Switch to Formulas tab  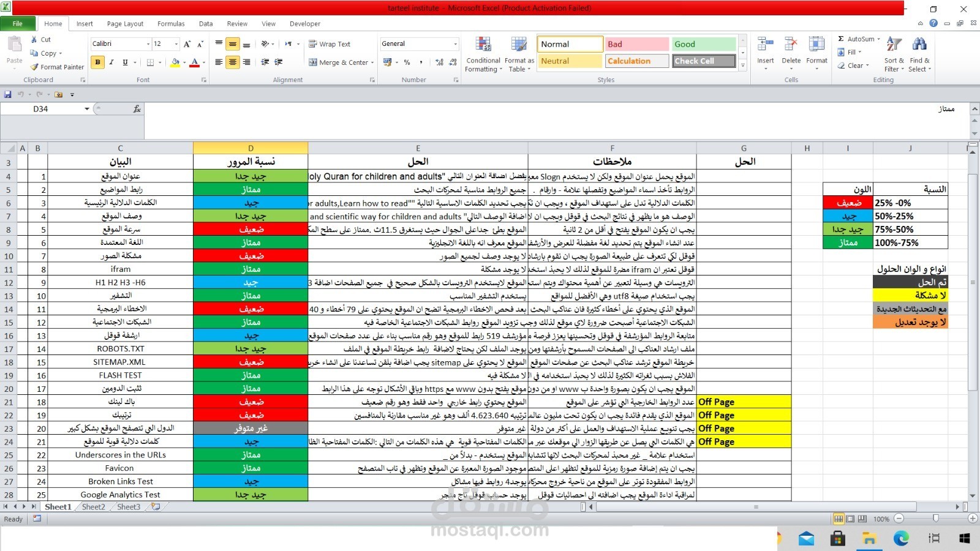pos(171,24)
